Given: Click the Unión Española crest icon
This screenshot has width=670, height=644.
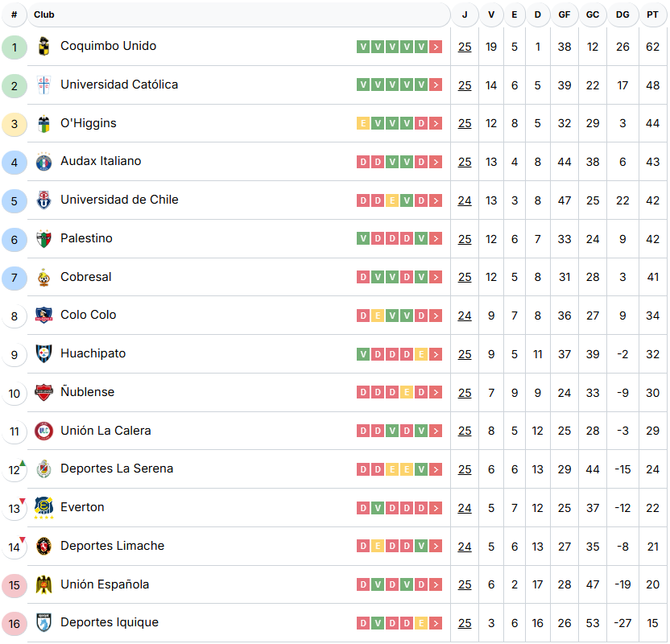Looking at the screenshot, I should tap(43, 585).
